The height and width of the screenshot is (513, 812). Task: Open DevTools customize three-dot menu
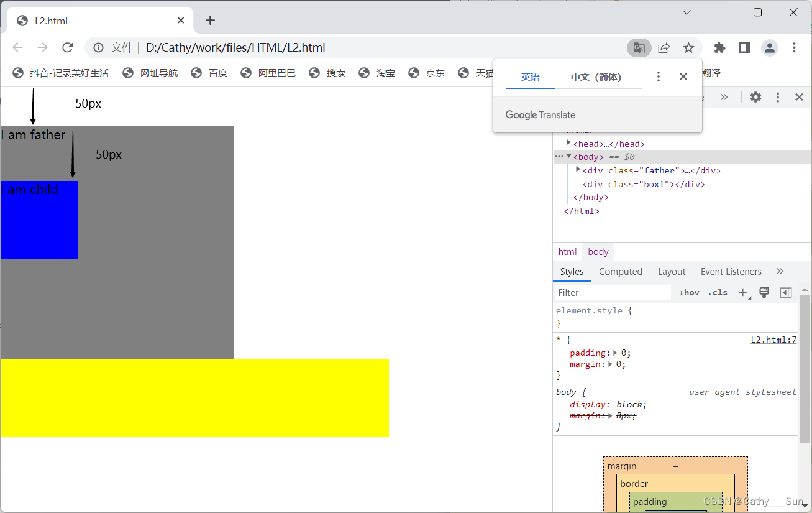pos(777,97)
